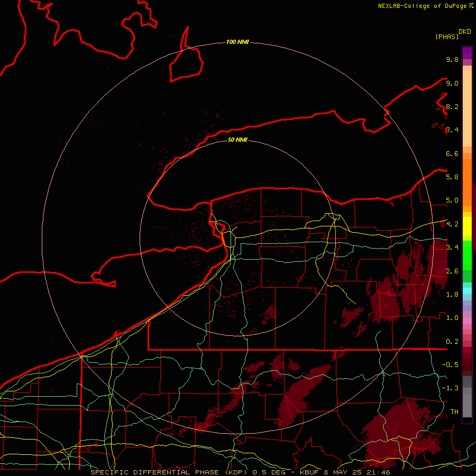This screenshot has height=476, width=476.
Task: Click the 8 MAY 25 21:46 timestamp
Action: coord(358,472)
